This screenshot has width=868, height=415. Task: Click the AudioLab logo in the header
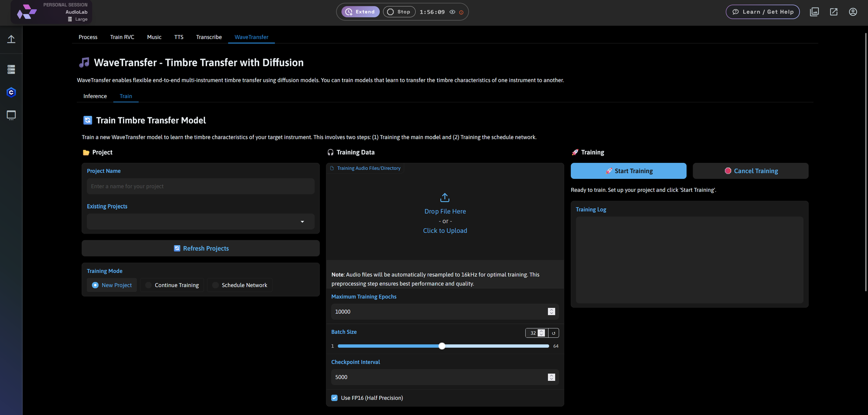[27, 12]
